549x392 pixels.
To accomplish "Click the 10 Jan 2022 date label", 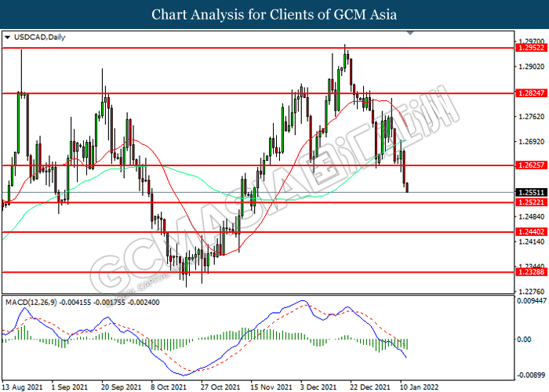I will coord(419,387).
